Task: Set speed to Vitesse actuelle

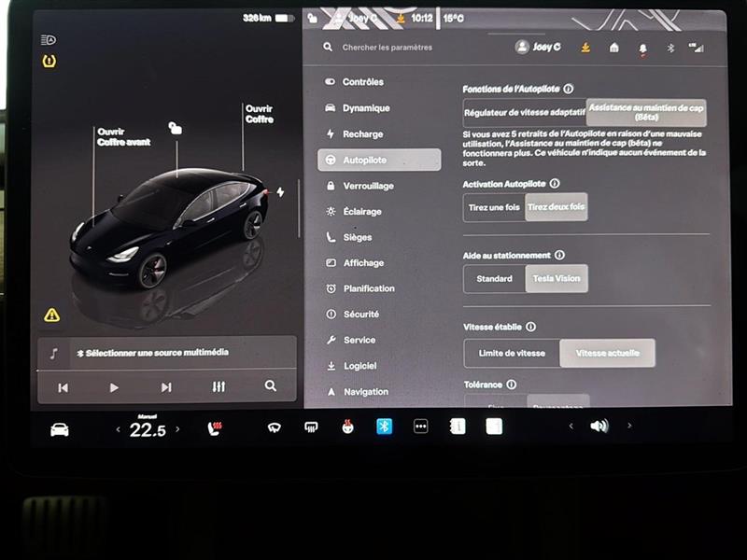Action: point(608,353)
